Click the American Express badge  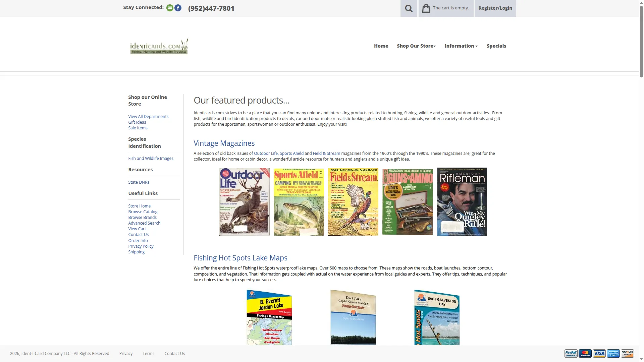[x=613, y=353]
